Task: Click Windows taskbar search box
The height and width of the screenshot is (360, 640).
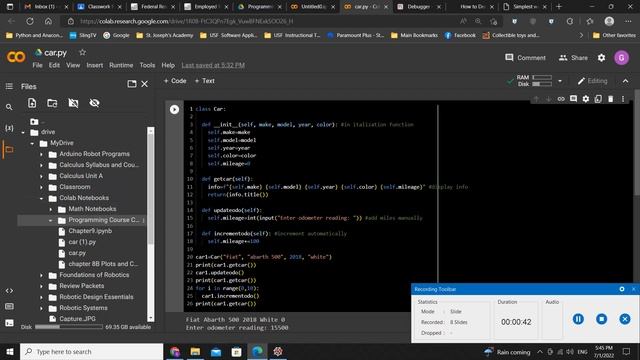Action: 91,351
